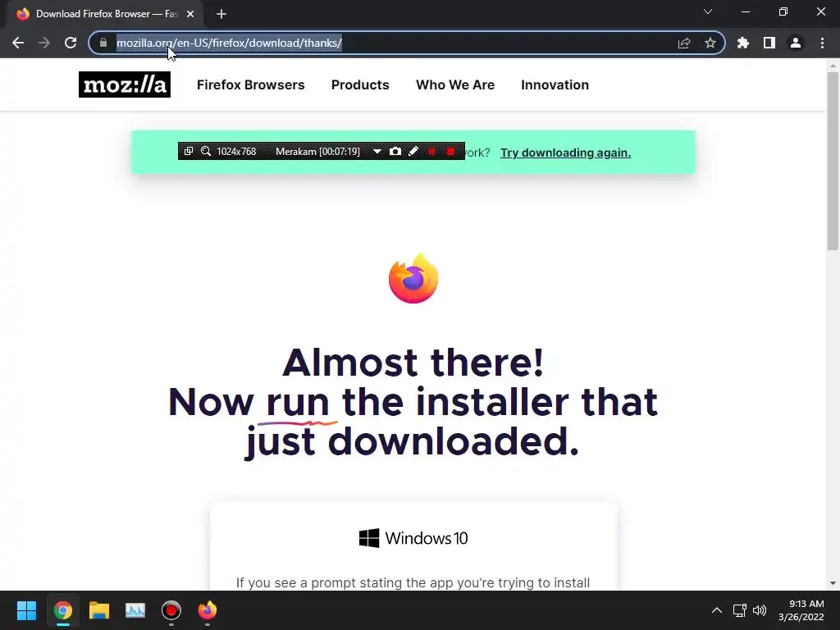Click the Chrome taskbar icon
Image resolution: width=840 pixels, height=630 pixels.
62,610
